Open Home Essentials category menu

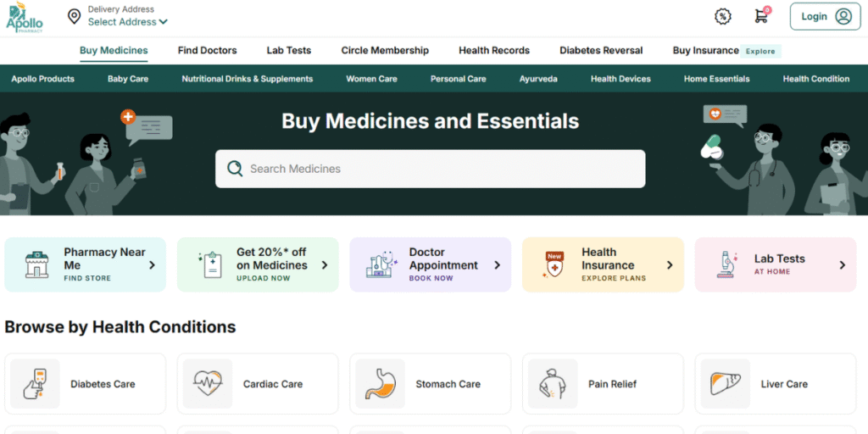coord(717,79)
